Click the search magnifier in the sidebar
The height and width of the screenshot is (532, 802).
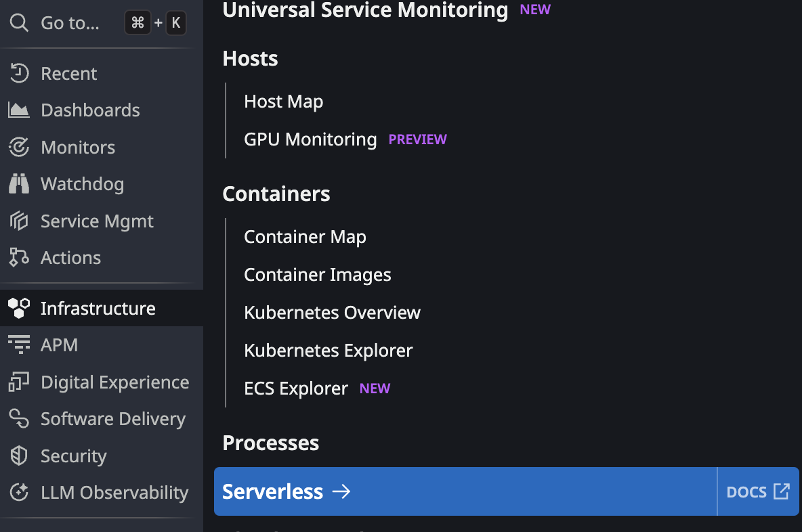point(18,22)
